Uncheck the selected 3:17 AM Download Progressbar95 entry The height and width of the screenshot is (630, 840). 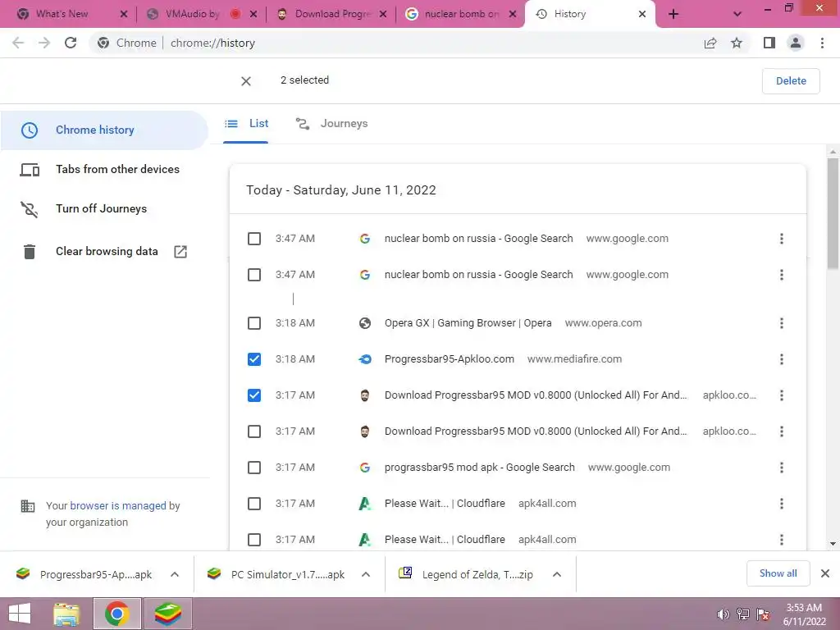pos(254,395)
